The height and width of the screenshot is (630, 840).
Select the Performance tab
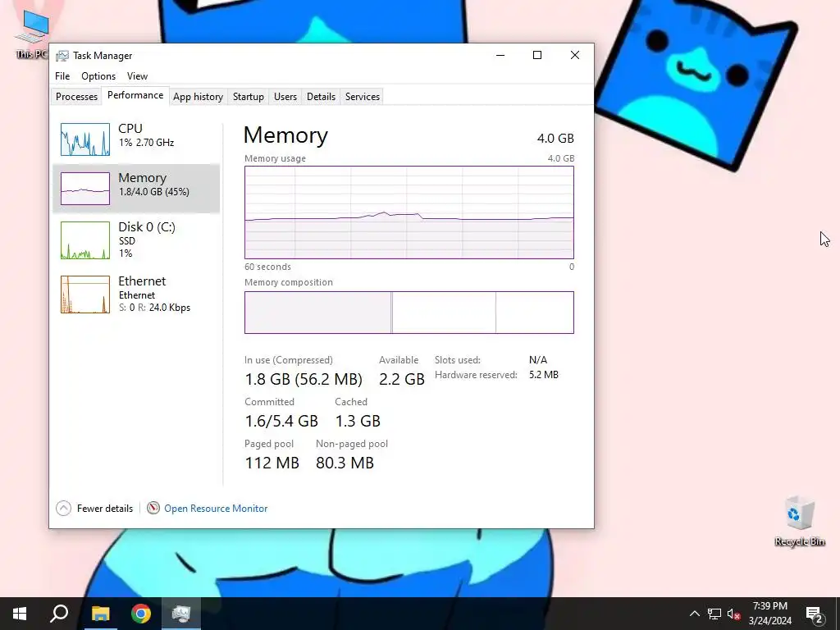(135, 95)
